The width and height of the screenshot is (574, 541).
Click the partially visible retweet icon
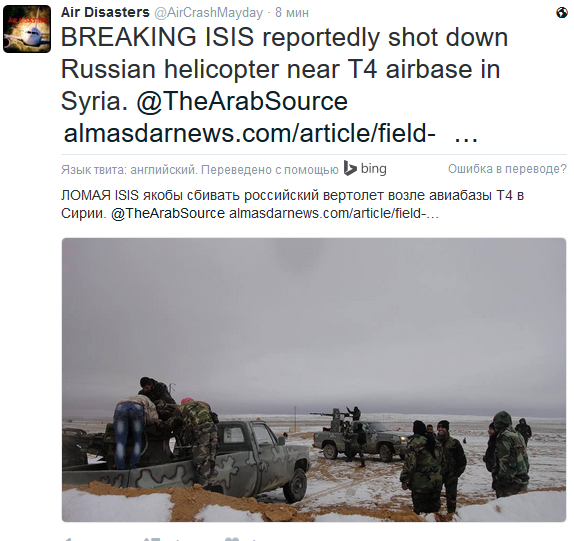(x=152, y=539)
